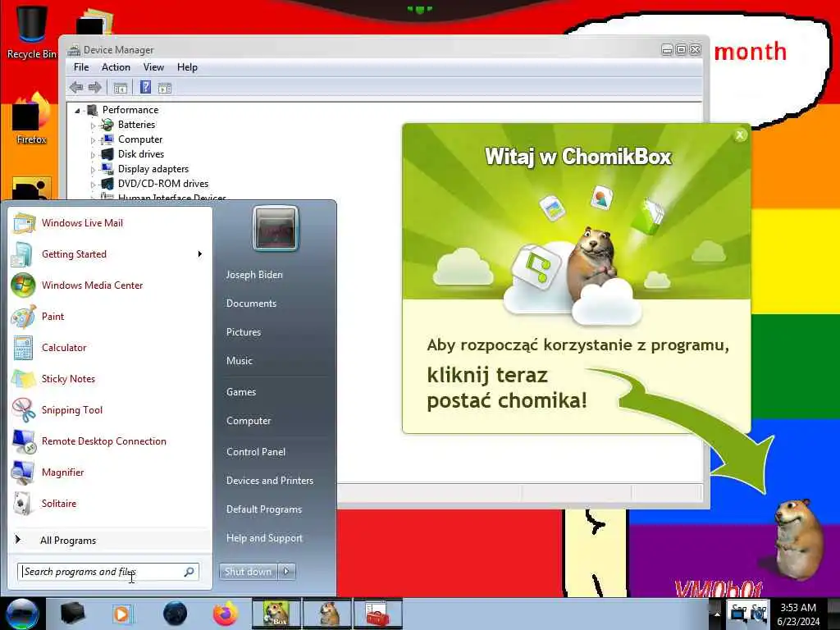Screen dimensions: 840x630
Task: Launch Paint from the Start menu
Action: (x=52, y=317)
